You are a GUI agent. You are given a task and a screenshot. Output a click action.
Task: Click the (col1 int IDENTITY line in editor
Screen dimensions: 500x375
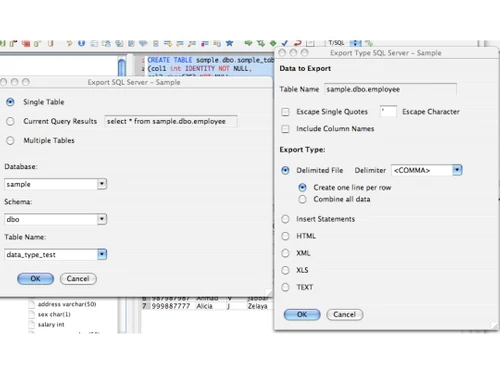(x=200, y=69)
